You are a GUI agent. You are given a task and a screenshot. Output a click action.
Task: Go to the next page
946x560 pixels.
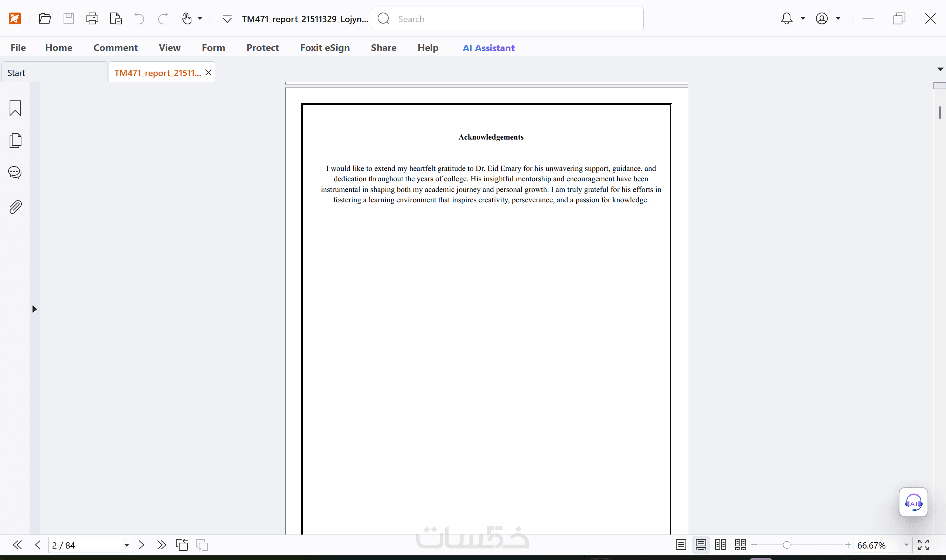point(142,545)
